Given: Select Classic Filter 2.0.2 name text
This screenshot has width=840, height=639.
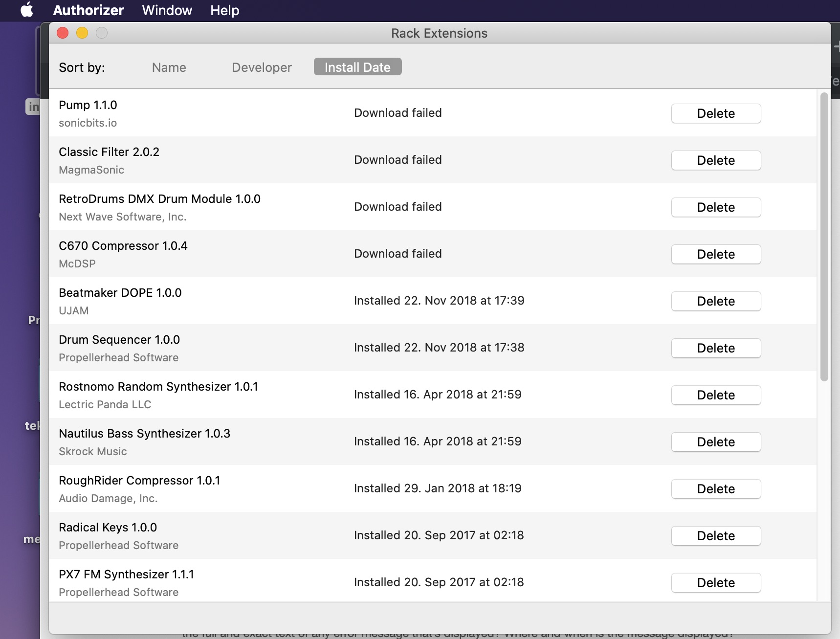Looking at the screenshot, I should tap(109, 152).
